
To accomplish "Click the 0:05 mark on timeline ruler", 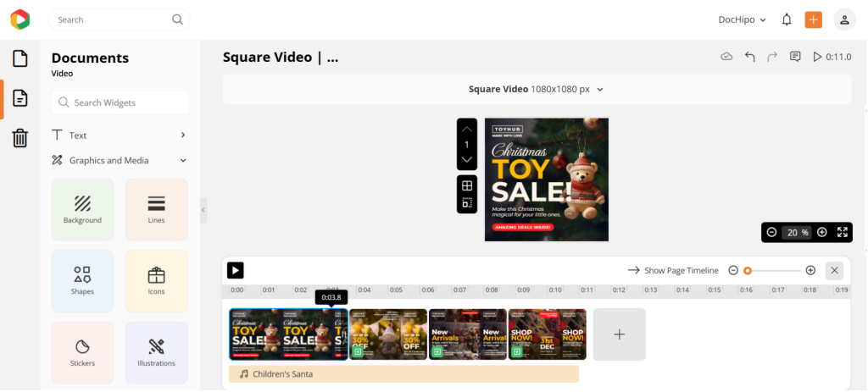I will (x=396, y=290).
